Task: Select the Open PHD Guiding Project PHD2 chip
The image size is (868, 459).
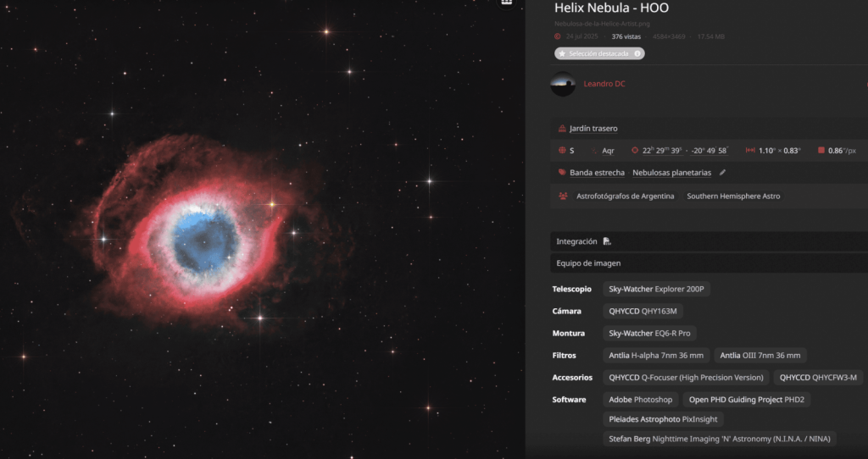Action: (x=746, y=399)
